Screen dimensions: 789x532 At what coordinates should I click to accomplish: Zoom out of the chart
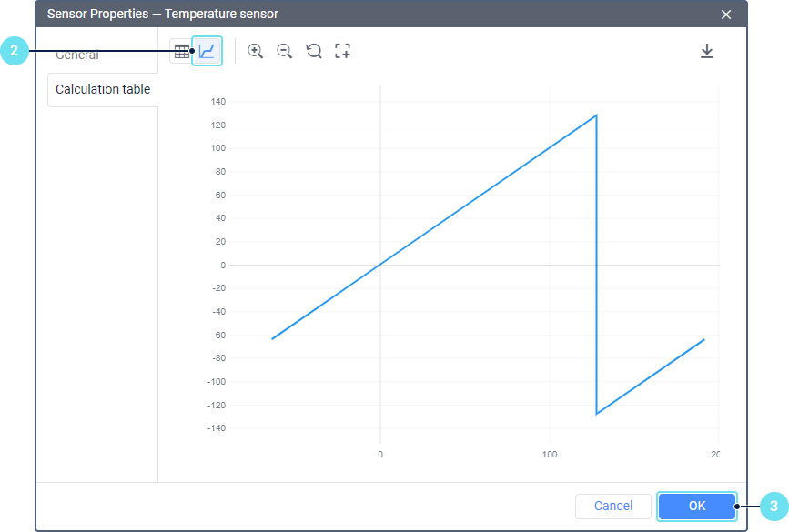pyautogui.click(x=285, y=52)
